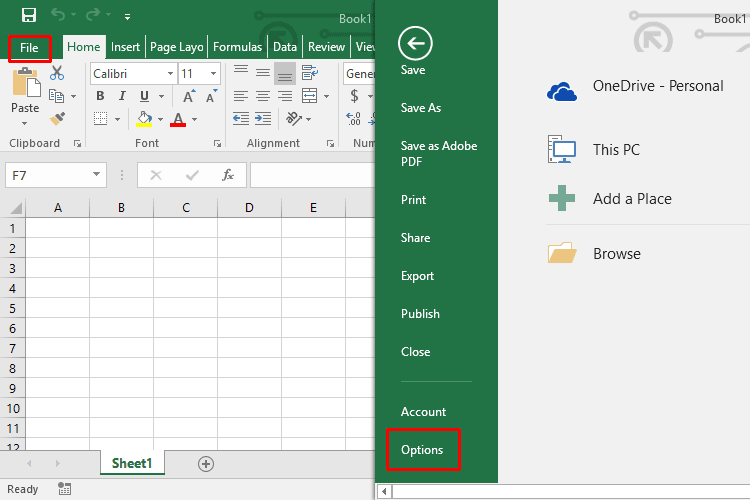Open the Page Layout ribbon tab
Viewport: 750px width, 500px height.
click(x=176, y=47)
